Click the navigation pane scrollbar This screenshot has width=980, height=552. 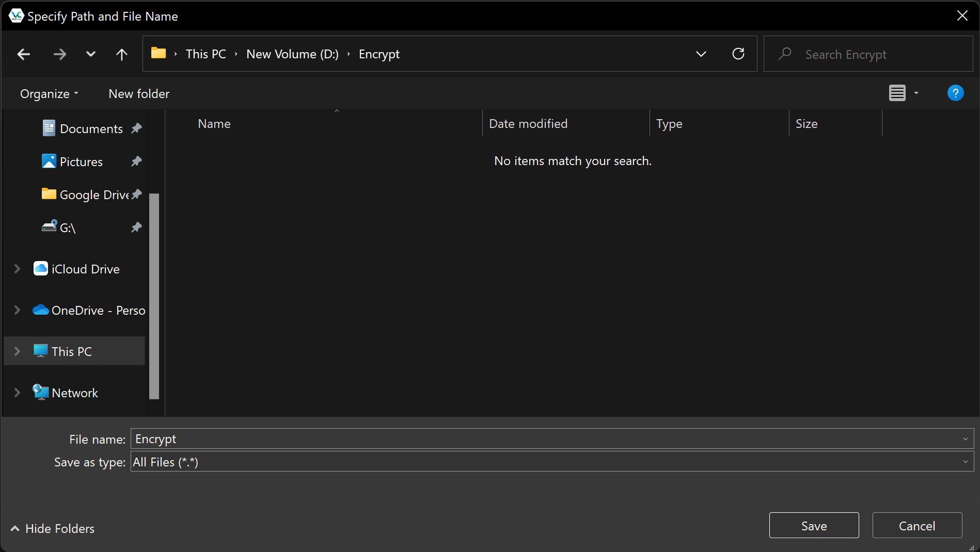click(154, 296)
